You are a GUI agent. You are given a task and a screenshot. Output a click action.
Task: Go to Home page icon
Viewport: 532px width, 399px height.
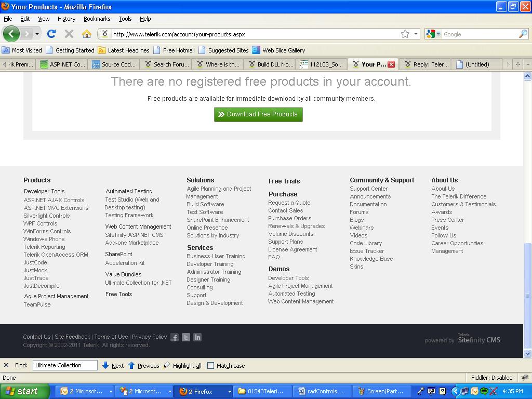(x=87, y=34)
